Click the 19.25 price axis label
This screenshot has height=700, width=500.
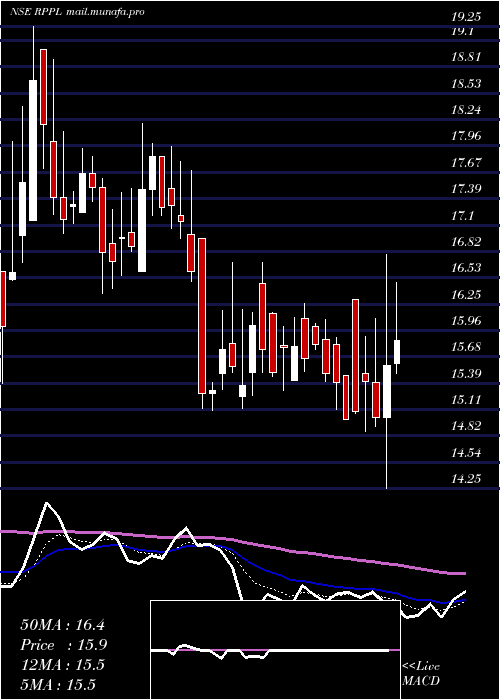[x=466, y=17]
